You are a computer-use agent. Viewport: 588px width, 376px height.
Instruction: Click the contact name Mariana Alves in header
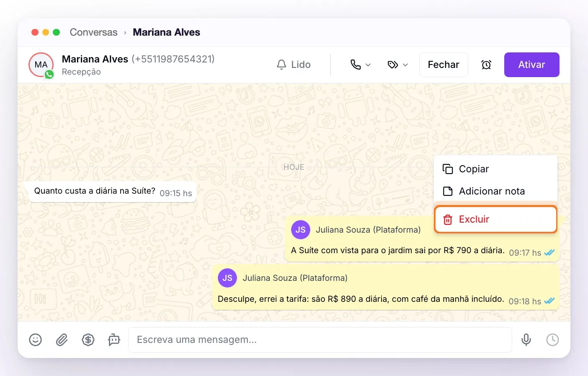95,59
